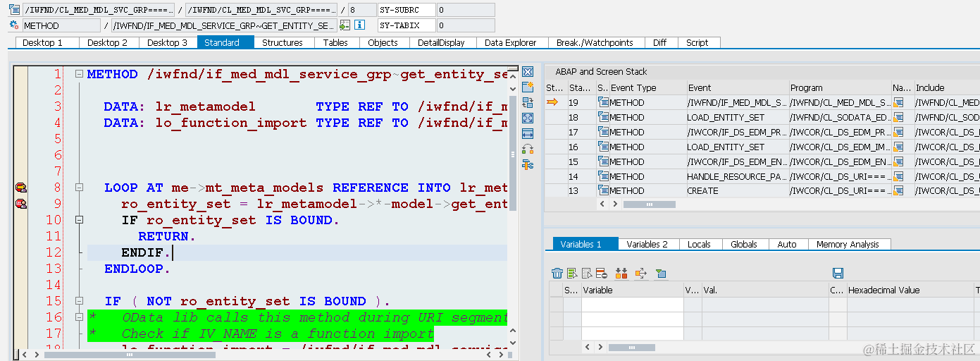Click the method icon in stack row 17
The height and width of the screenshot is (361, 980).
603,133
